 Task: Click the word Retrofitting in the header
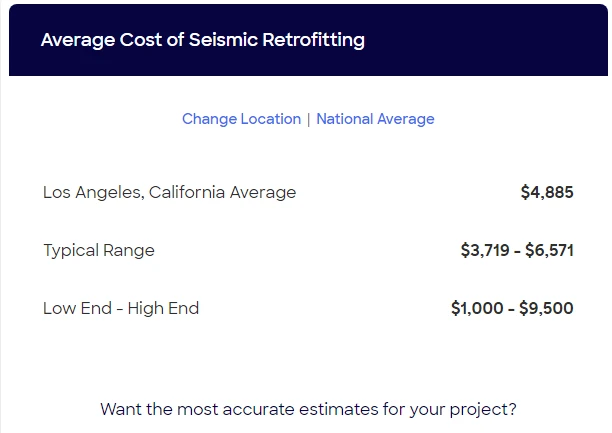316,41
